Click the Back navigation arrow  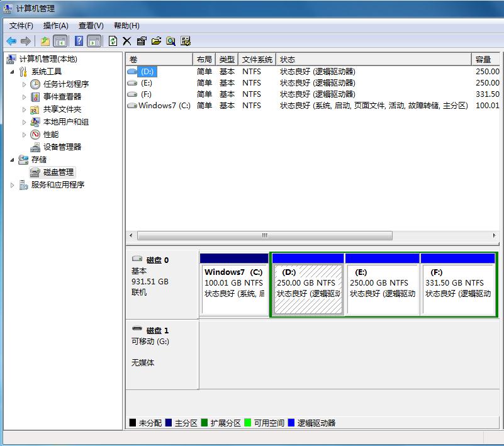pos(11,40)
